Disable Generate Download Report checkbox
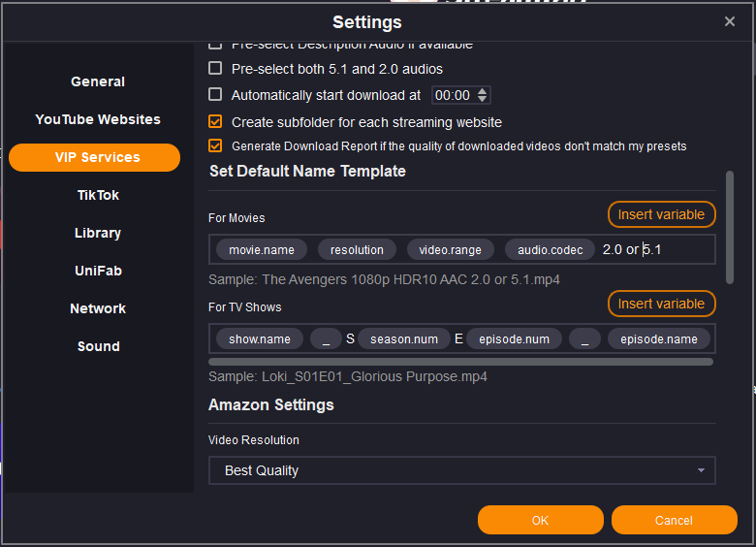This screenshot has height=547, width=756. (215, 146)
